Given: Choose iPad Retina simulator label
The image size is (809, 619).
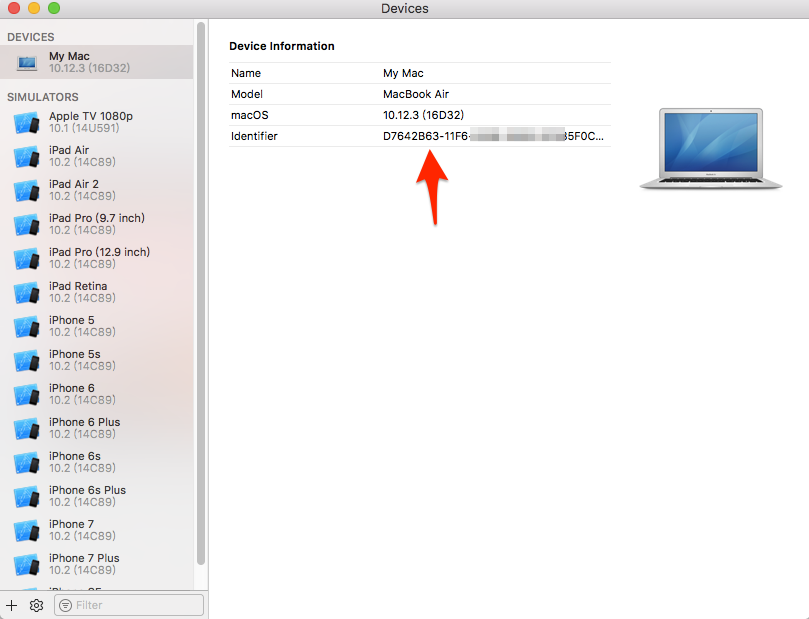Looking at the screenshot, I should (78, 286).
